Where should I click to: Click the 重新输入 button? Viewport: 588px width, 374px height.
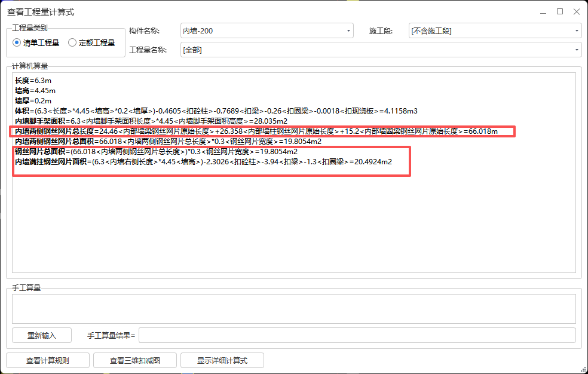click(x=41, y=335)
